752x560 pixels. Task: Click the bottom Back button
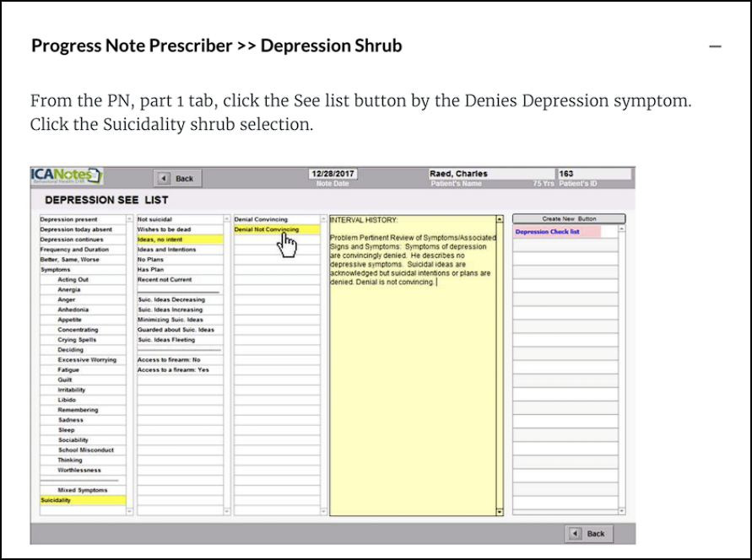point(589,533)
